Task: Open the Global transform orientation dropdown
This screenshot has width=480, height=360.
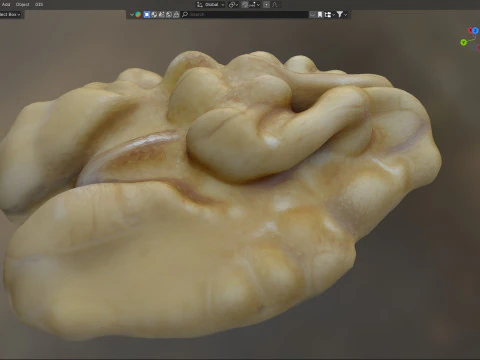Action: pyautogui.click(x=210, y=5)
